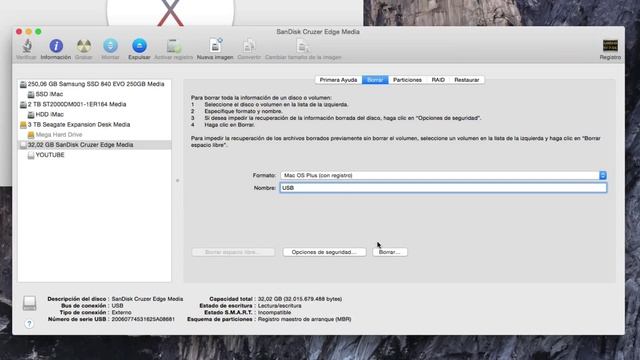Click the green zoom window button

pyautogui.click(x=38, y=31)
